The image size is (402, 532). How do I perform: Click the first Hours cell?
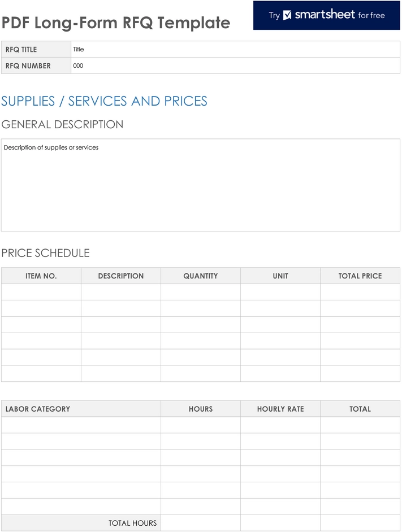[x=201, y=425]
